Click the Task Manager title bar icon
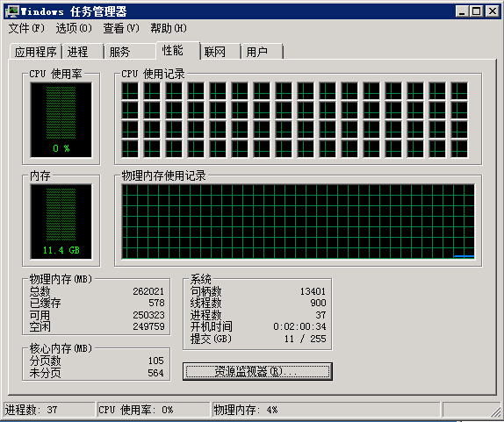Screen dimensions: 504x422 click(x=12, y=11)
